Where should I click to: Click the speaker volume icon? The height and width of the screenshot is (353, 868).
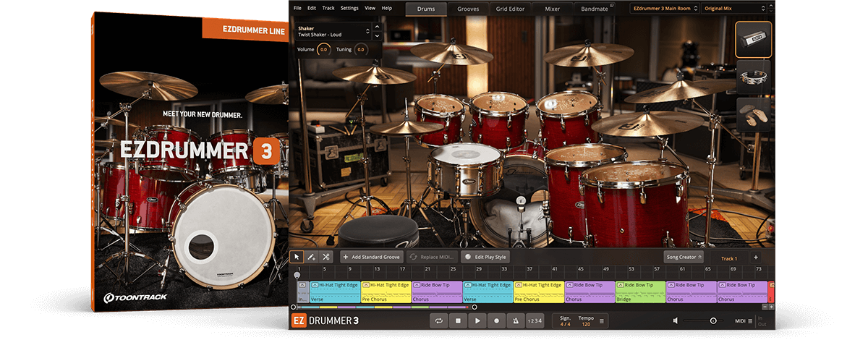coord(675,320)
